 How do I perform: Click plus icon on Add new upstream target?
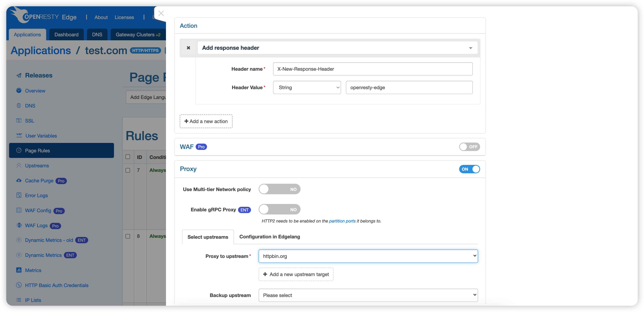pos(265,274)
